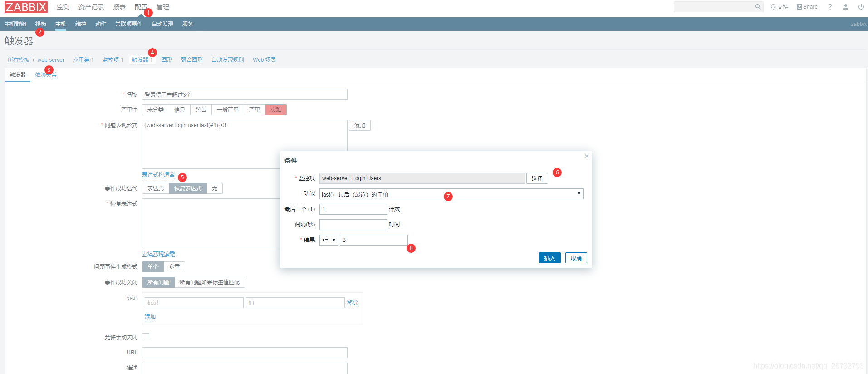Image resolution: width=868 pixels, height=374 pixels.
Task: Select 无 for OK event generation
Action: tap(215, 188)
